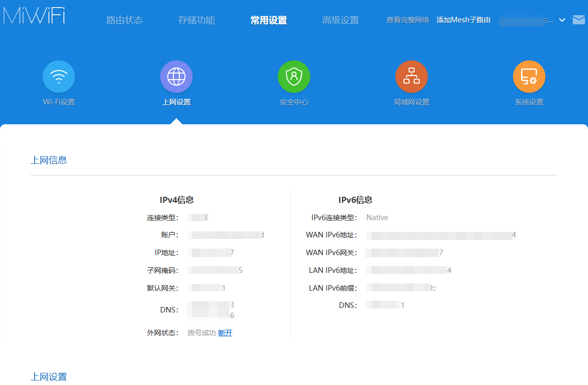Click the 断开 link to disconnect
Viewport: 588px width, 385px height.
[x=225, y=333]
